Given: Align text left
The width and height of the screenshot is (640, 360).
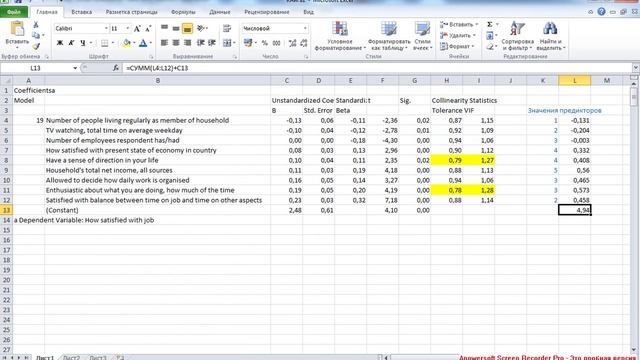Looking at the screenshot, I should [x=164, y=43].
